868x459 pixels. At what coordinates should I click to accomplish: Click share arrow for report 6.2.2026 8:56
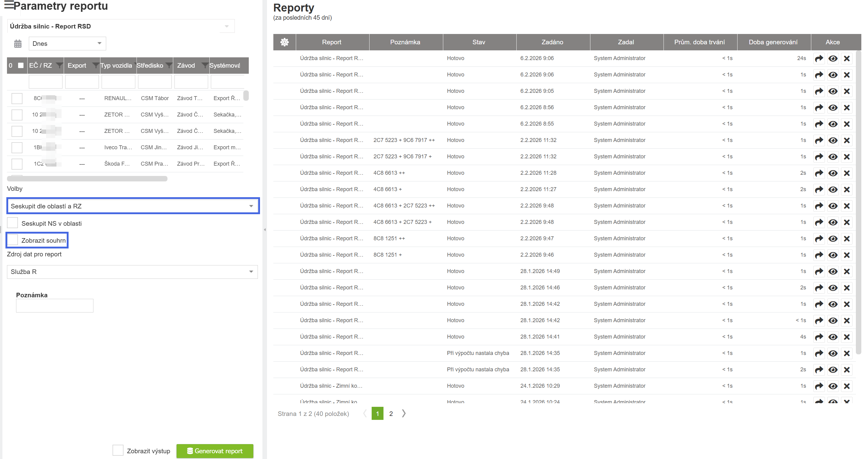tap(819, 107)
